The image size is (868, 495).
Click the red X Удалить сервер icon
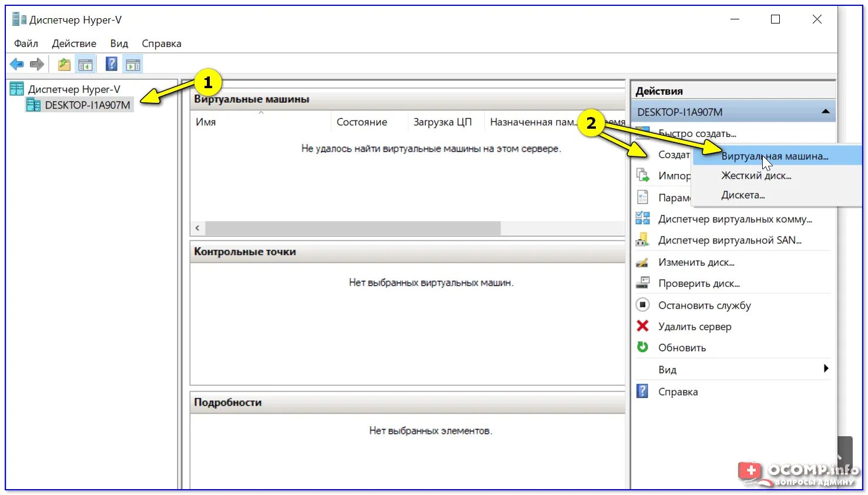643,326
